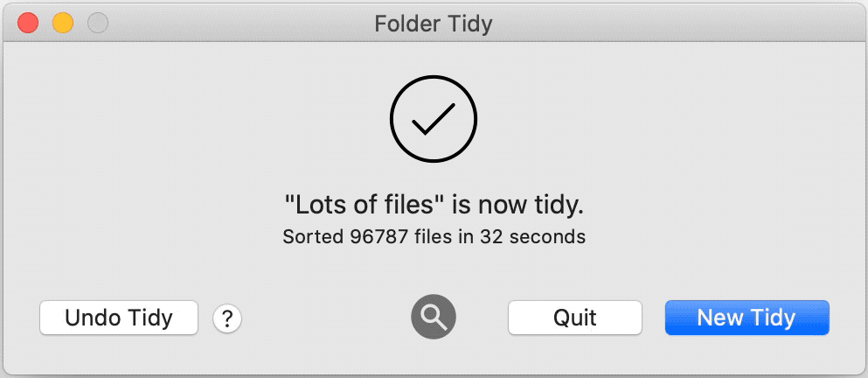The width and height of the screenshot is (868, 378).
Task: Click the large checkmark circle icon
Action: (x=434, y=119)
